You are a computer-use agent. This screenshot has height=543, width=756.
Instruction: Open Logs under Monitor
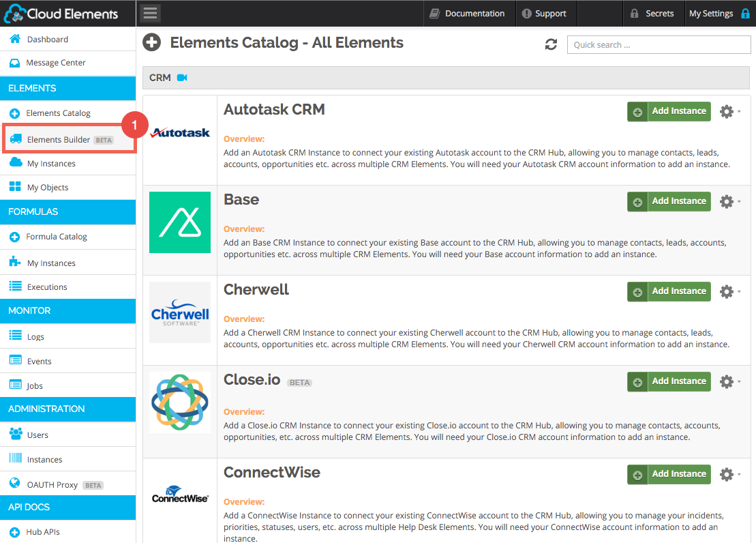pos(68,336)
